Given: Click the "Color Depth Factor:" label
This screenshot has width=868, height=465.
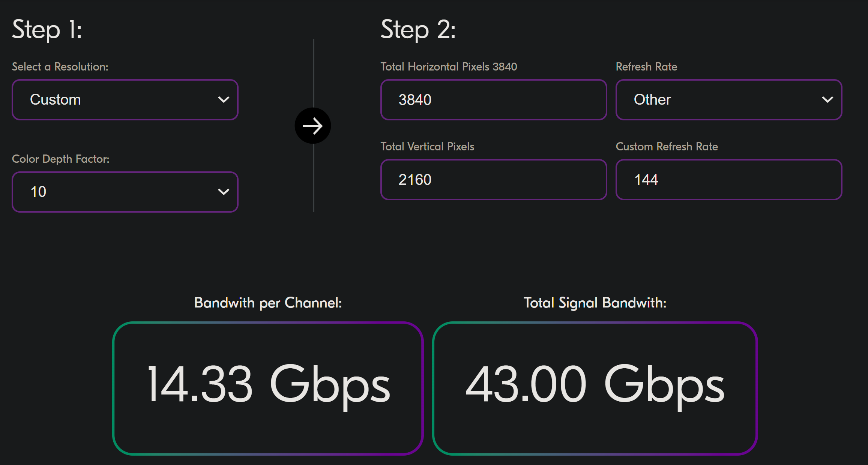Looking at the screenshot, I should [x=61, y=159].
